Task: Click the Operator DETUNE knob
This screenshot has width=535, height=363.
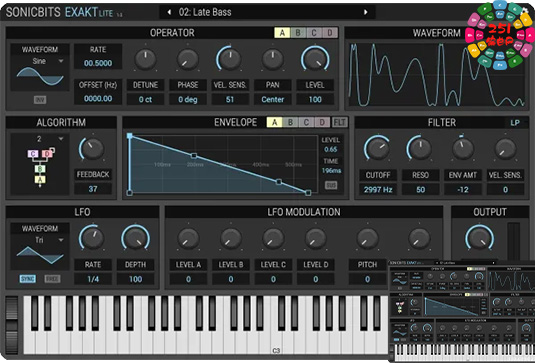Action: point(146,59)
